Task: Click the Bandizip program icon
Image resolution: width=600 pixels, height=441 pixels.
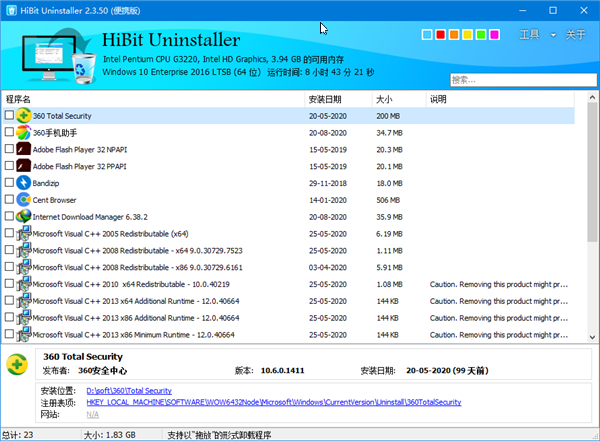Action: pyautogui.click(x=23, y=183)
